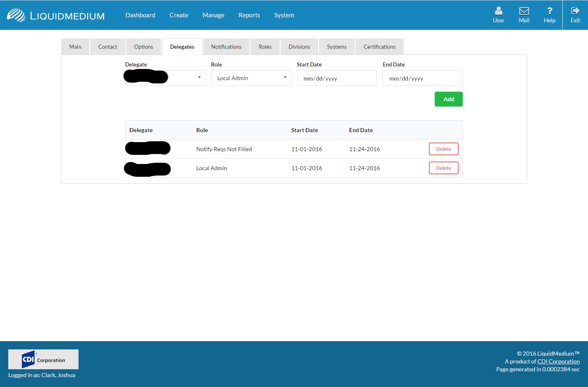Delete the Notify Reqs Not Filled delegate
Screen dimensions: 588x387
443,149
